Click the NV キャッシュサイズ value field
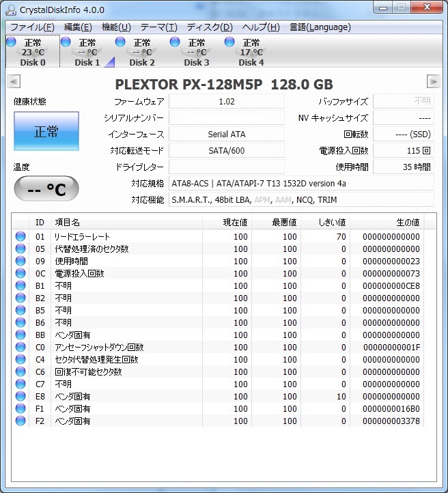 point(404,118)
